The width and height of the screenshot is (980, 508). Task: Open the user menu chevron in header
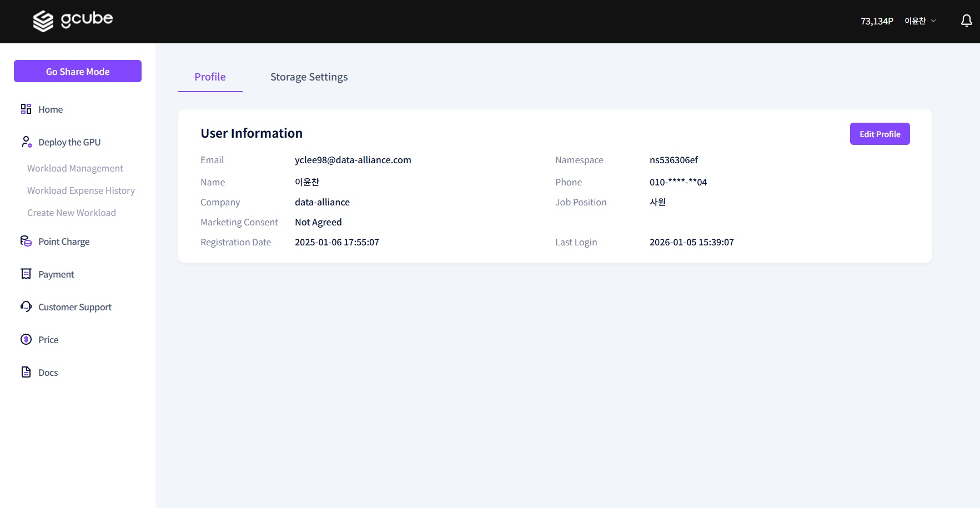(x=933, y=21)
